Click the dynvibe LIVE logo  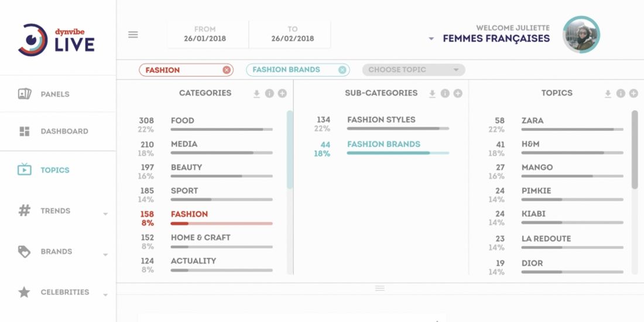click(x=56, y=40)
